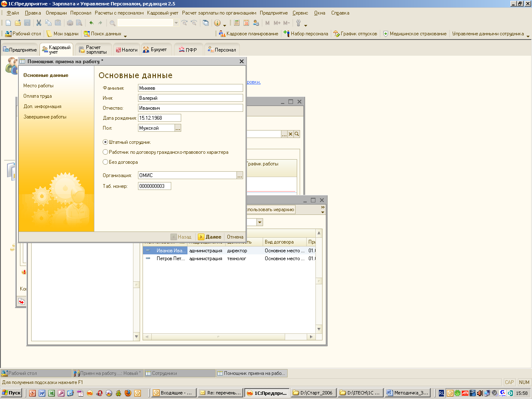Screen dimensions: 532x399
Task: Click the M+ memory icon
Action: tap(277, 23)
